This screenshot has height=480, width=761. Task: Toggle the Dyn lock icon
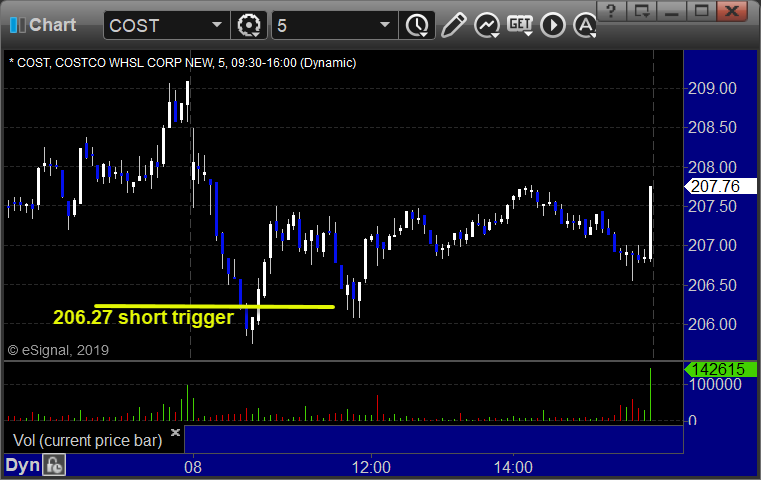click(x=54, y=465)
